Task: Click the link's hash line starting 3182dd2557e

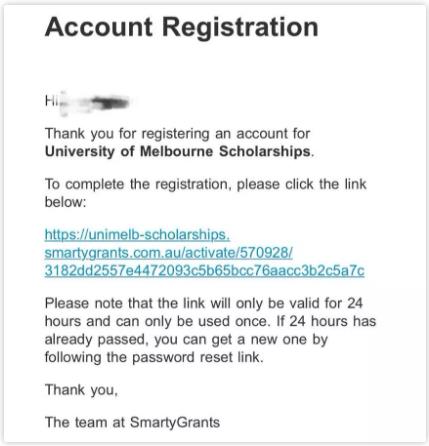Action: (x=204, y=271)
